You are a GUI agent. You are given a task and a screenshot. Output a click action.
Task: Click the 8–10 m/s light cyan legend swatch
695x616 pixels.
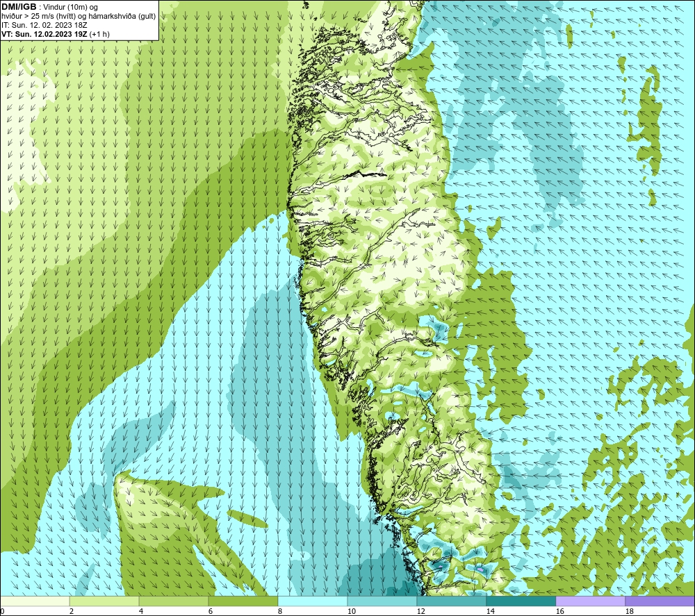[x=313, y=601]
